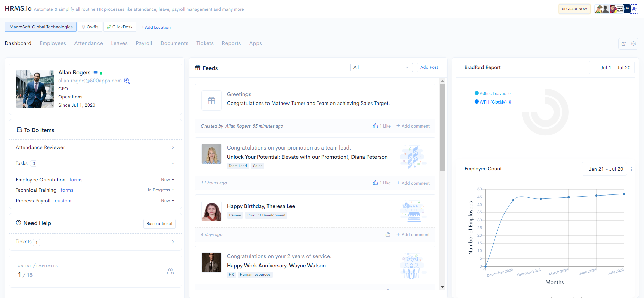Click the Raise a ticket button

click(x=159, y=224)
